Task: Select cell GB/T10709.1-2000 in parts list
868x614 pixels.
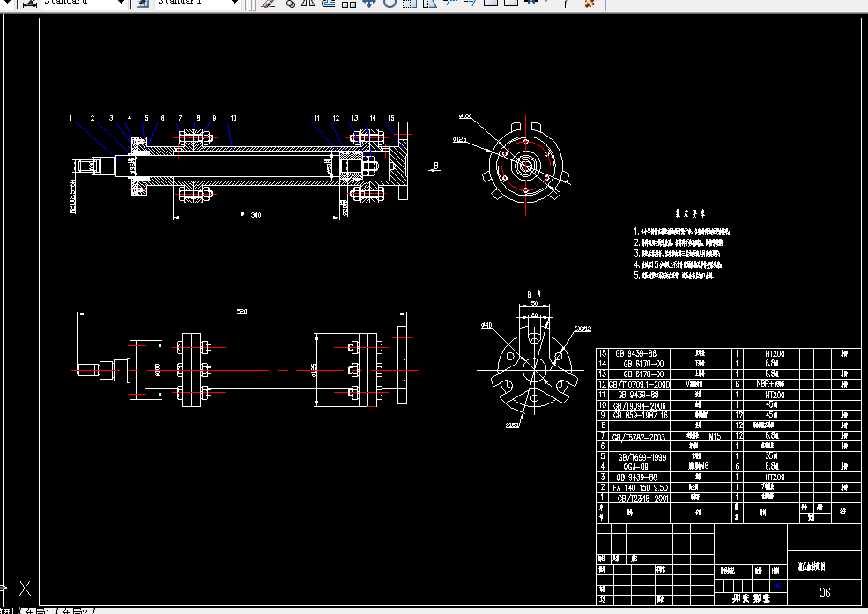Action: pos(640,384)
